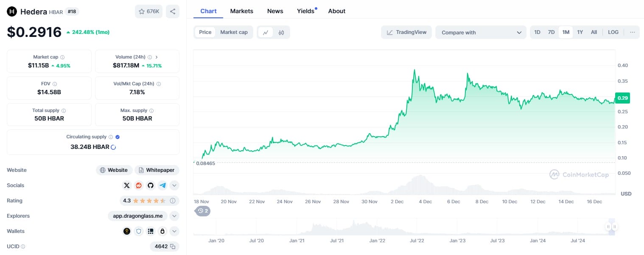Copy the UCID 4642 value
Screen dimensions: 644x255
point(173,247)
